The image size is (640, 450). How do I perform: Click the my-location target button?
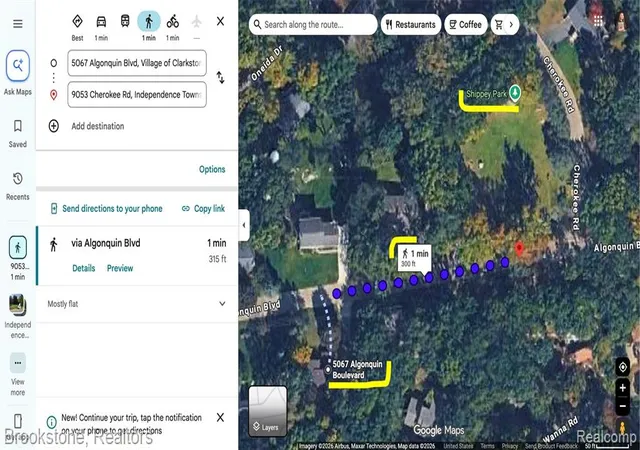tap(622, 367)
